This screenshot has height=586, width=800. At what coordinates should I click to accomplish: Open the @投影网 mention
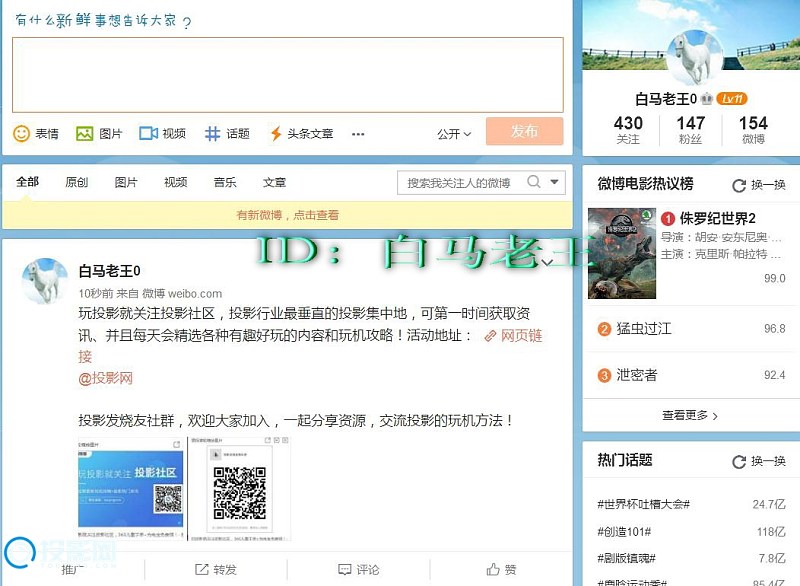click(106, 378)
